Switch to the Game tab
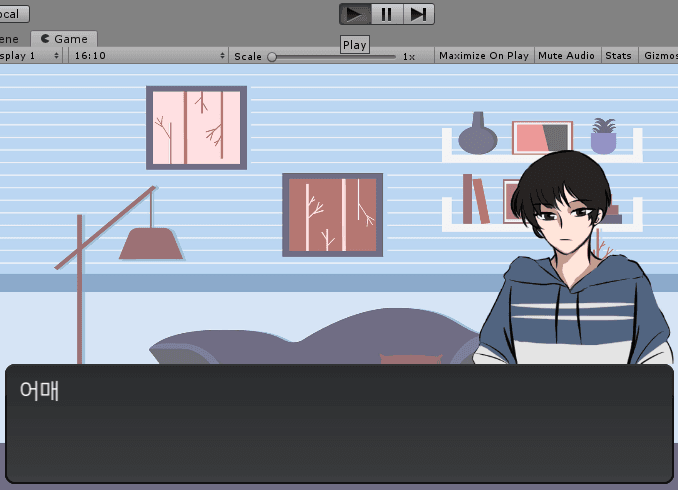Viewport: 678px width, 490px height. 64,39
